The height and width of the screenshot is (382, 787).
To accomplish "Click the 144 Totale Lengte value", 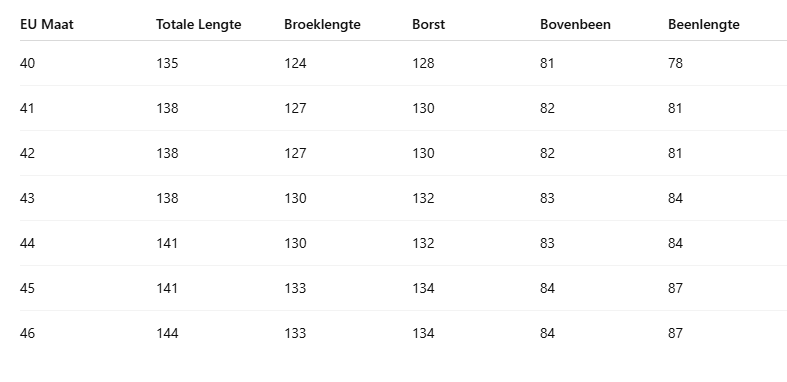I will coord(167,333).
